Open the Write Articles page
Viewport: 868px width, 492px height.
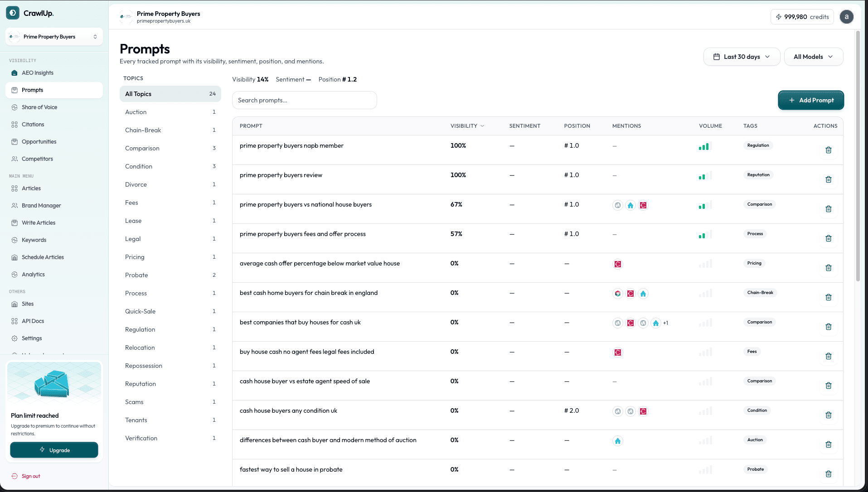point(54,223)
